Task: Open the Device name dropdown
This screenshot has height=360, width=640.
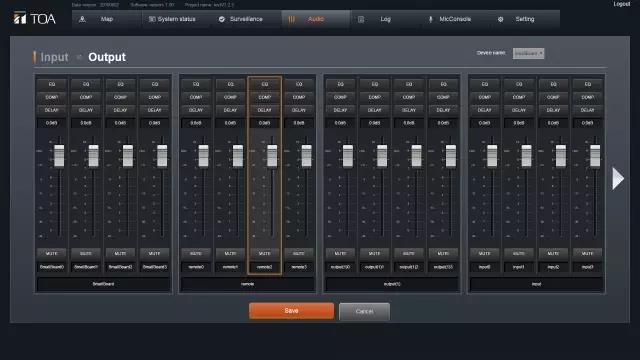Action: click(528, 53)
